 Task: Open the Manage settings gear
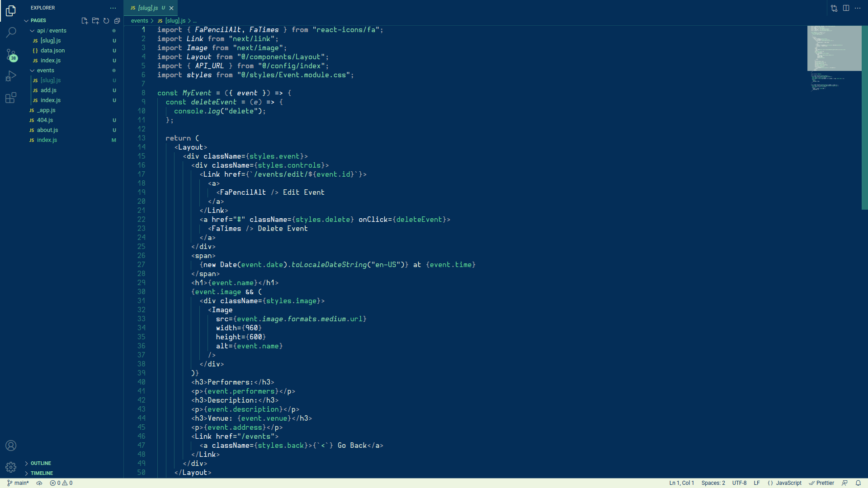click(x=11, y=467)
